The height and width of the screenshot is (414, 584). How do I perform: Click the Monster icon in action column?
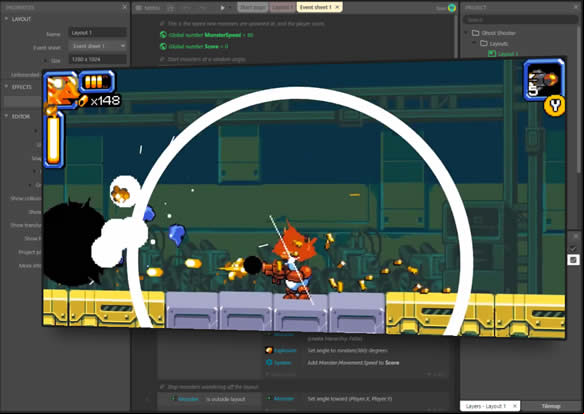pyautogui.click(x=269, y=398)
